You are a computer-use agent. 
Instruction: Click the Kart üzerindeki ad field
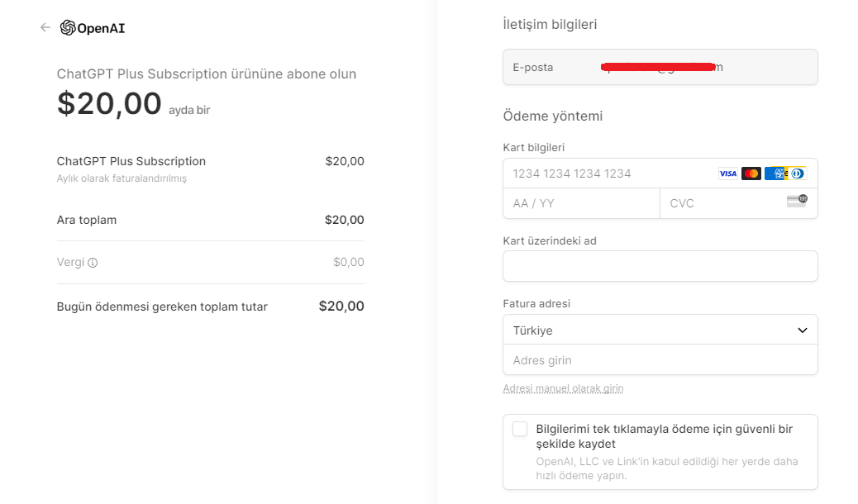pyautogui.click(x=660, y=266)
